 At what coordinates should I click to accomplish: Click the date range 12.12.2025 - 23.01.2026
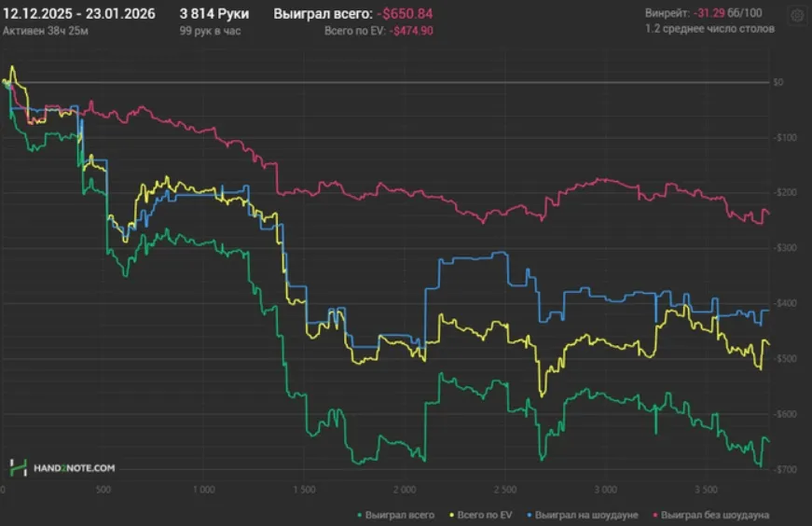click(79, 14)
